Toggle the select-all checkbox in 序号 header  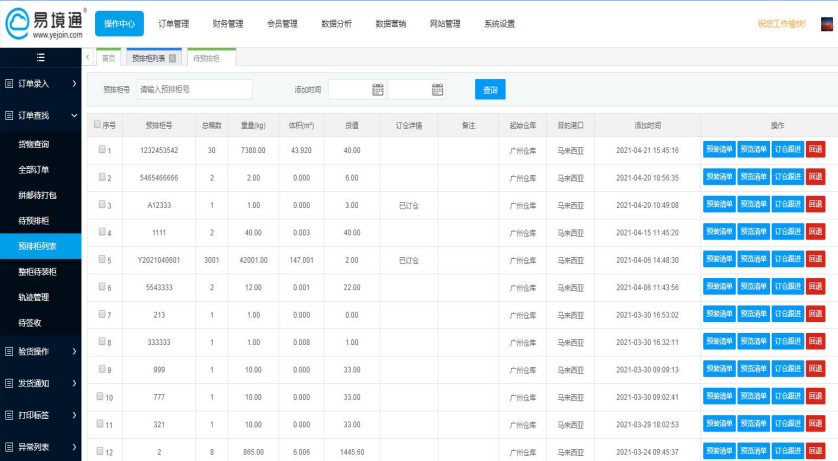(97, 124)
